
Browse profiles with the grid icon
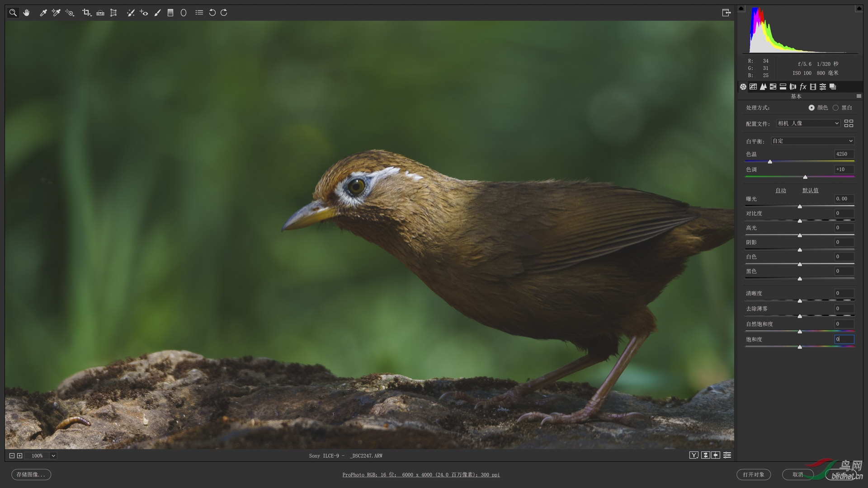(x=849, y=123)
